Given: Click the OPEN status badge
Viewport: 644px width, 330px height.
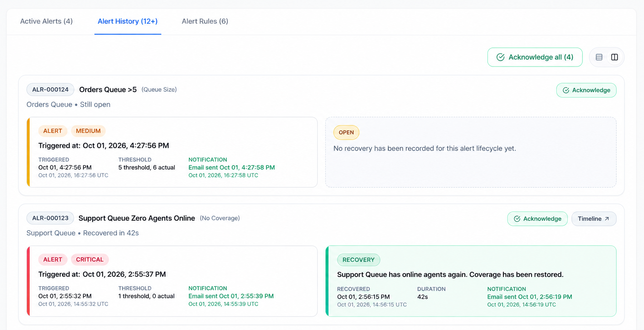Looking at the screenshot, I should [346, 132].
